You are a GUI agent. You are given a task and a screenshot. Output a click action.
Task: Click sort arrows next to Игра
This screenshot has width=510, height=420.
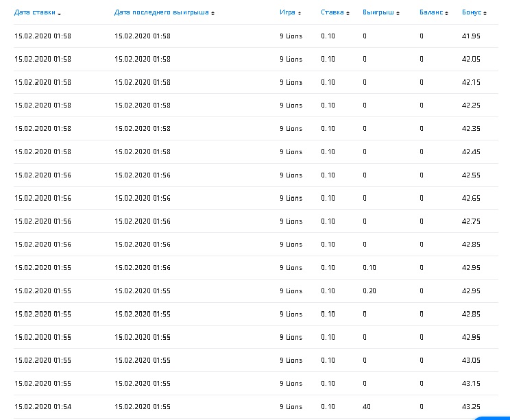300,13
